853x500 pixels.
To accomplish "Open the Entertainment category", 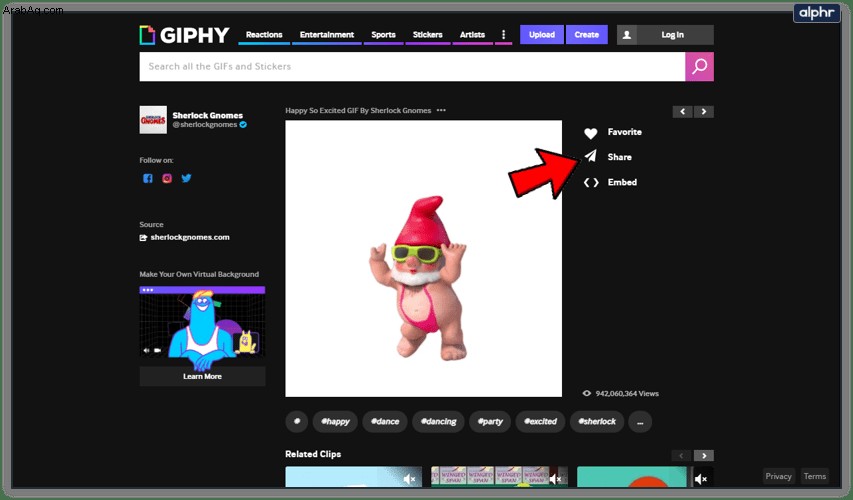I will coord(326,35).
